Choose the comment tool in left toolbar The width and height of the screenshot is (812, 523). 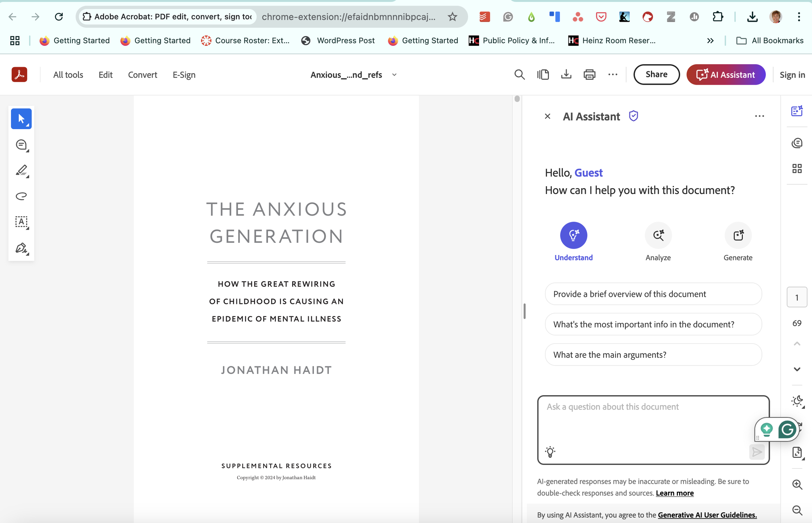click(x=21, y=145)
